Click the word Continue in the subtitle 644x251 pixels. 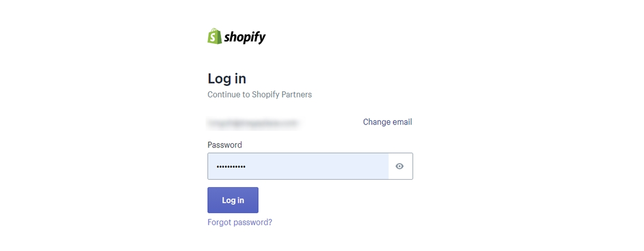pos(224,94)
